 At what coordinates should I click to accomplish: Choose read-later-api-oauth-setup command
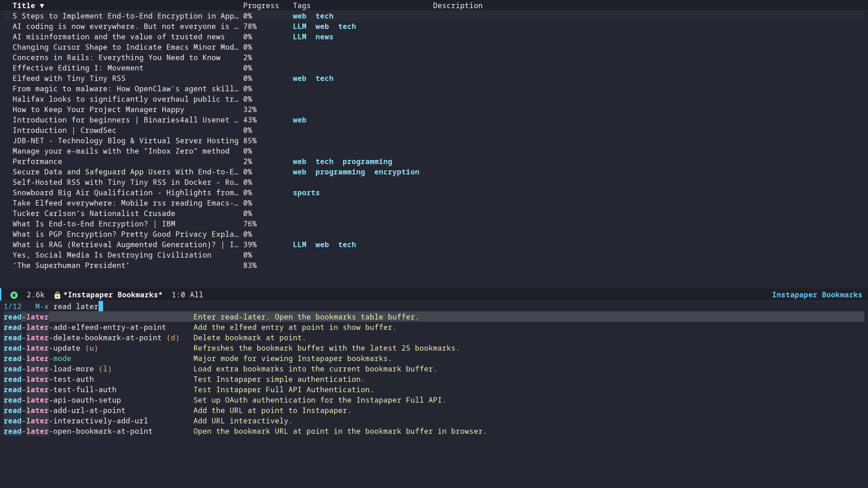[x=62, y=400]
